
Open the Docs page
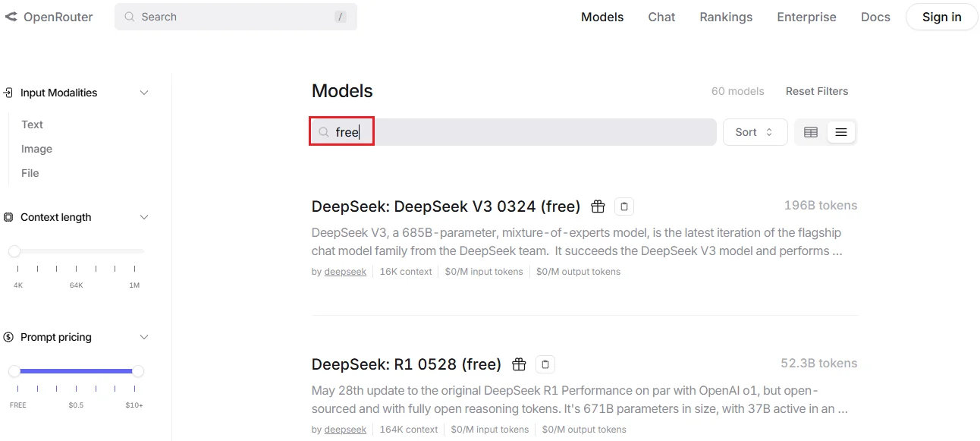pos(875,17)
